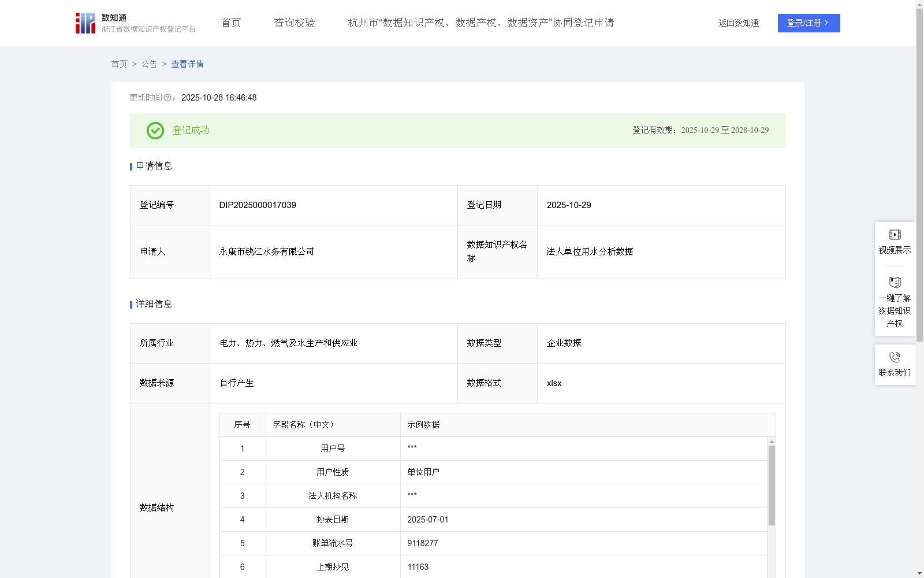
Task: Click the 申请信息 section heading
Action: click(154, 166)
